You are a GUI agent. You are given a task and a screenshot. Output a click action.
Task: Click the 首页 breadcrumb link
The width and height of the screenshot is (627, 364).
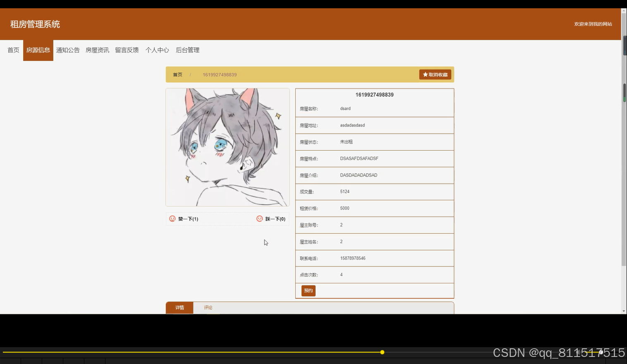pos(177,74)
